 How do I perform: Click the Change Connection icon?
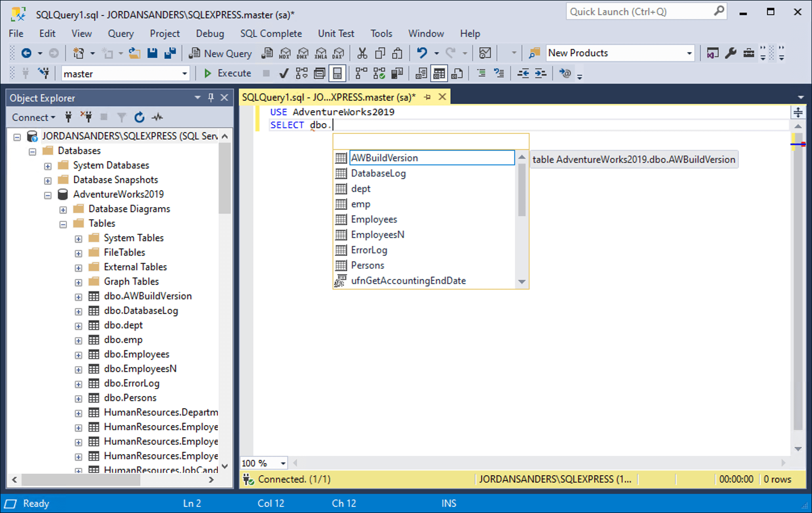click(x=44, y=74)
